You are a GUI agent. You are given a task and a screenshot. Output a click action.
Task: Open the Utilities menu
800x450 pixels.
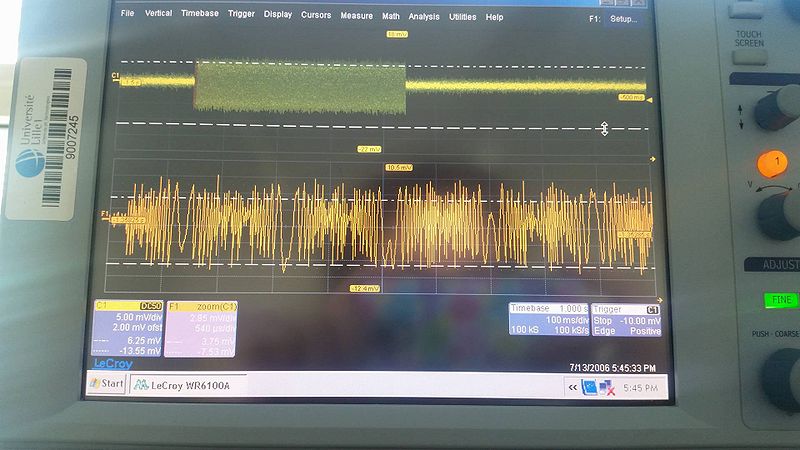462,16
